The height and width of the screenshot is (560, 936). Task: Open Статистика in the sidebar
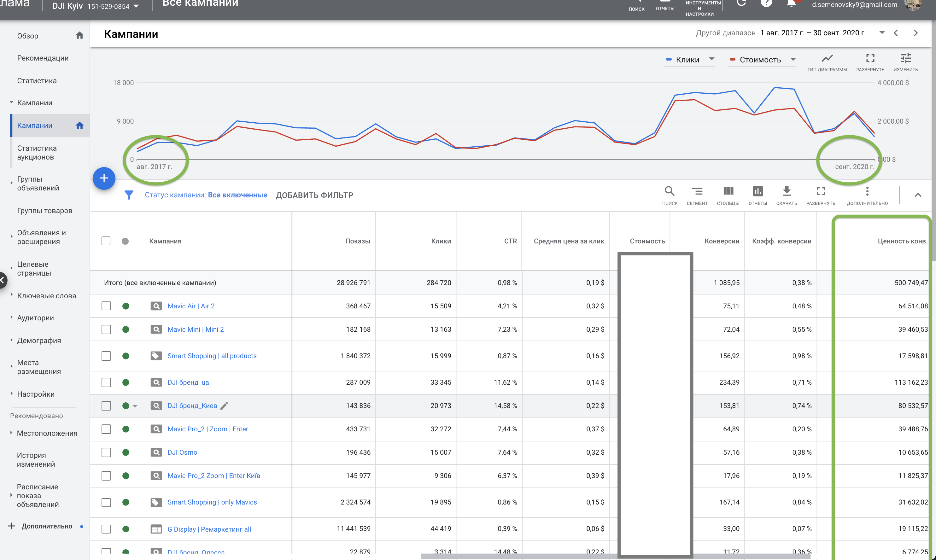[37, 81]
